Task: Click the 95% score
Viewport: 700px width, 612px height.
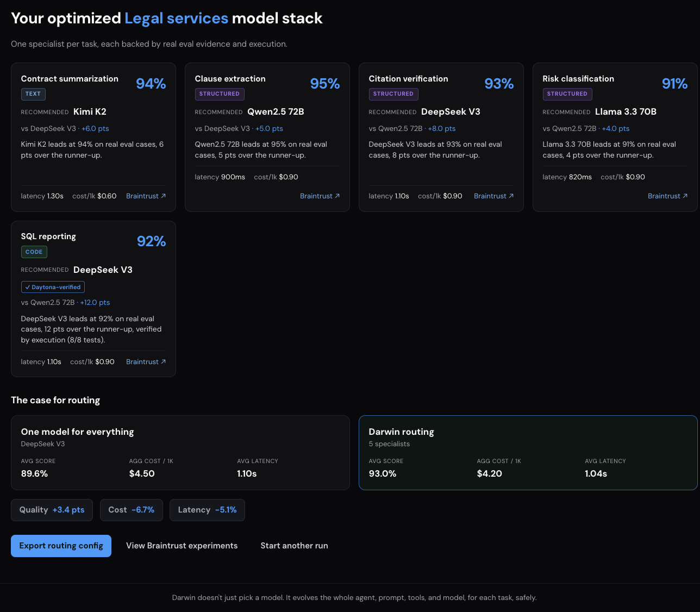Action: pos(325,84)
